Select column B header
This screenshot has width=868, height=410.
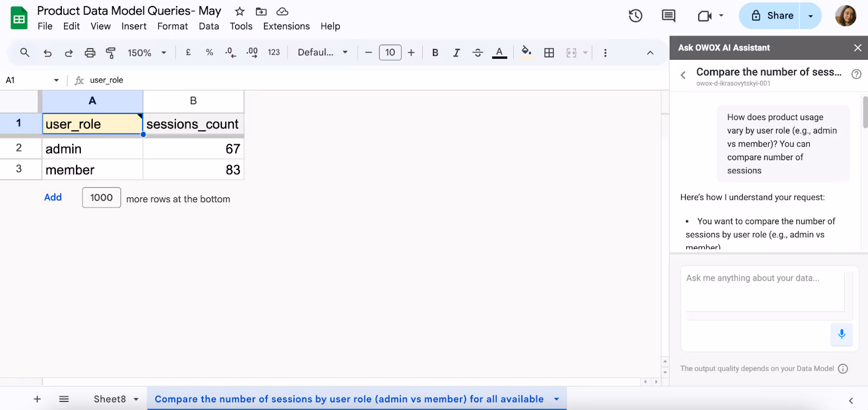193,101
